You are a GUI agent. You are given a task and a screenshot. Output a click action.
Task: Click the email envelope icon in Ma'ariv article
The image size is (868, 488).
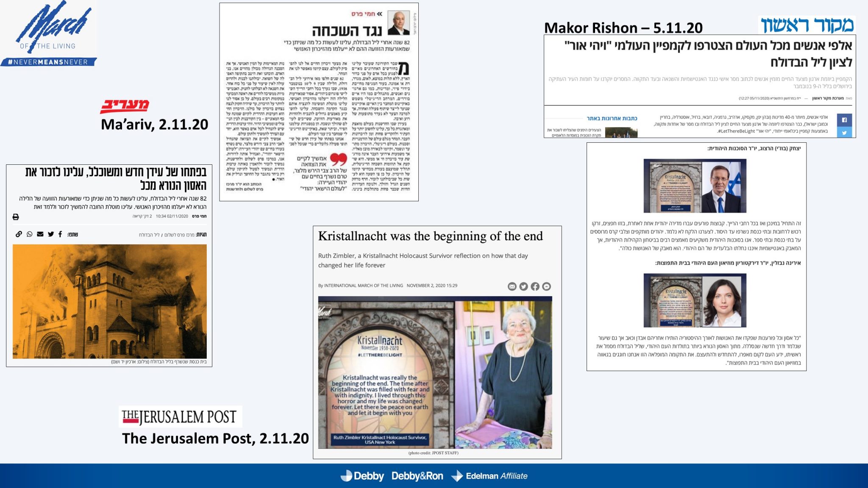(x=40, y=234)
